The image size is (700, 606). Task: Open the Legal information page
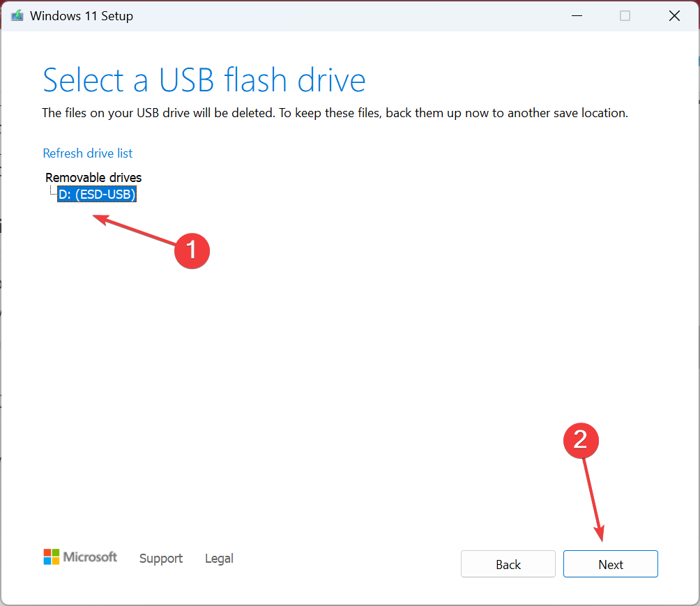pos(218,558)
